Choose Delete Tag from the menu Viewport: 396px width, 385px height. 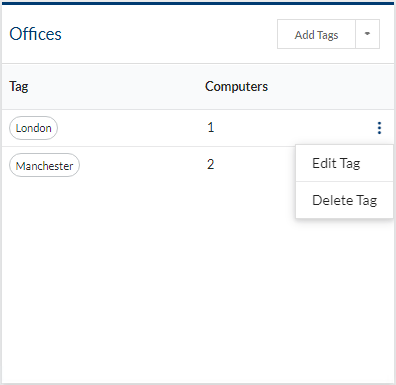(x=344, y=200)
